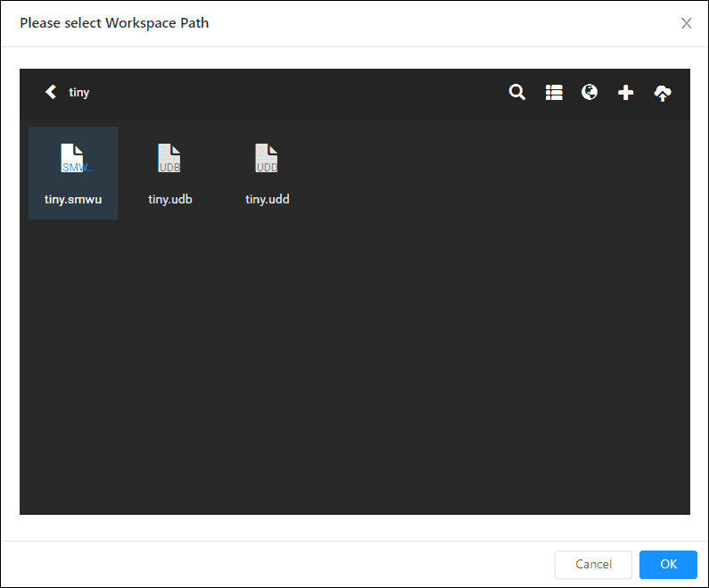Image resolution: width=709 pixels, height=588 pixels.
Task: Switch to list view layout icon
Action: click(554, 92)
